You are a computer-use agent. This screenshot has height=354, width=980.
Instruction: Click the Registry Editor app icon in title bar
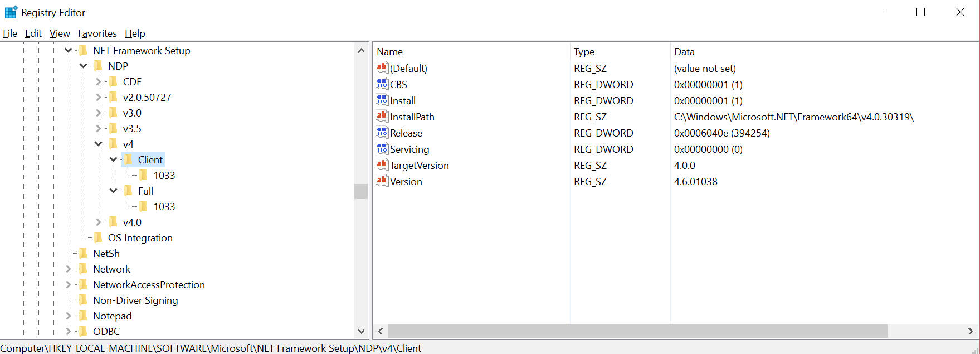coord(11,12)
